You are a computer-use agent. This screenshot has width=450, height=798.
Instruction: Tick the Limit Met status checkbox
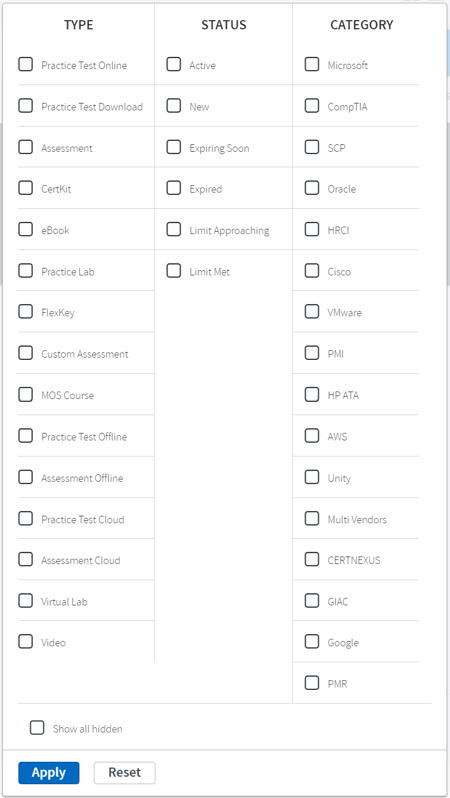pos(174,271)
